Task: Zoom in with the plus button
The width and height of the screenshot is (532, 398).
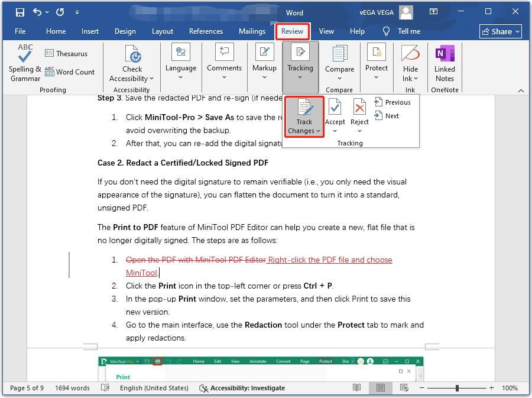Action: pyautogui.click(x=491, y=388)
